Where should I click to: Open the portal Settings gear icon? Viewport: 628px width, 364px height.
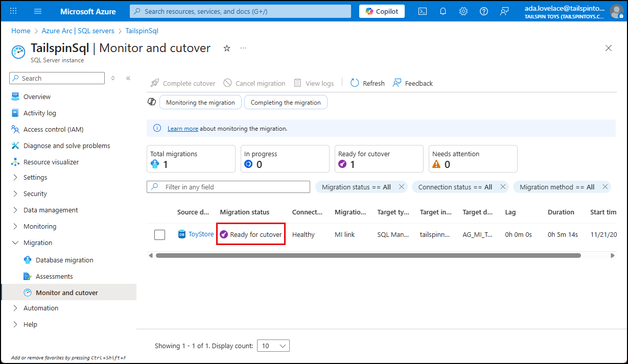pyautogui.click(x=463, y=11)
